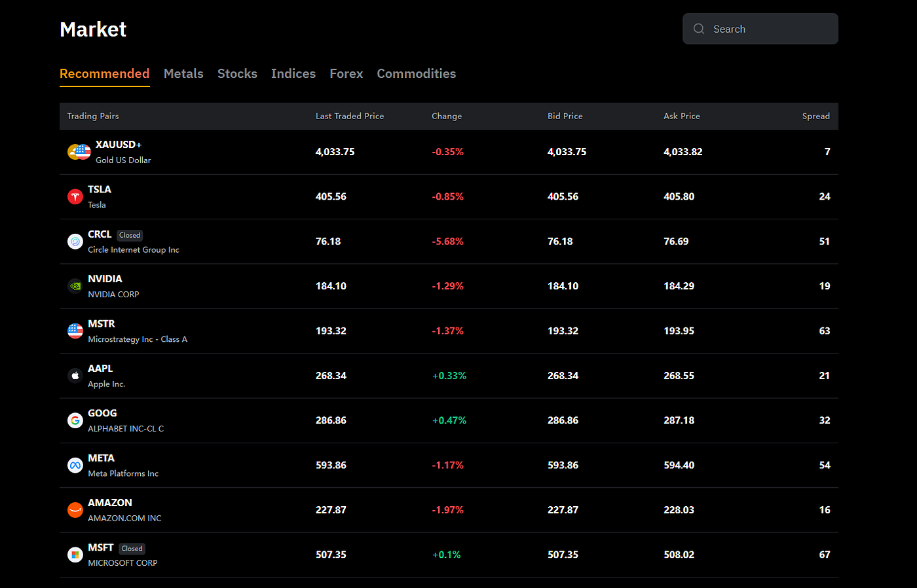Click the XAUUSD+ gold flag icon
The image size is (917, 588).
(79, 152)
